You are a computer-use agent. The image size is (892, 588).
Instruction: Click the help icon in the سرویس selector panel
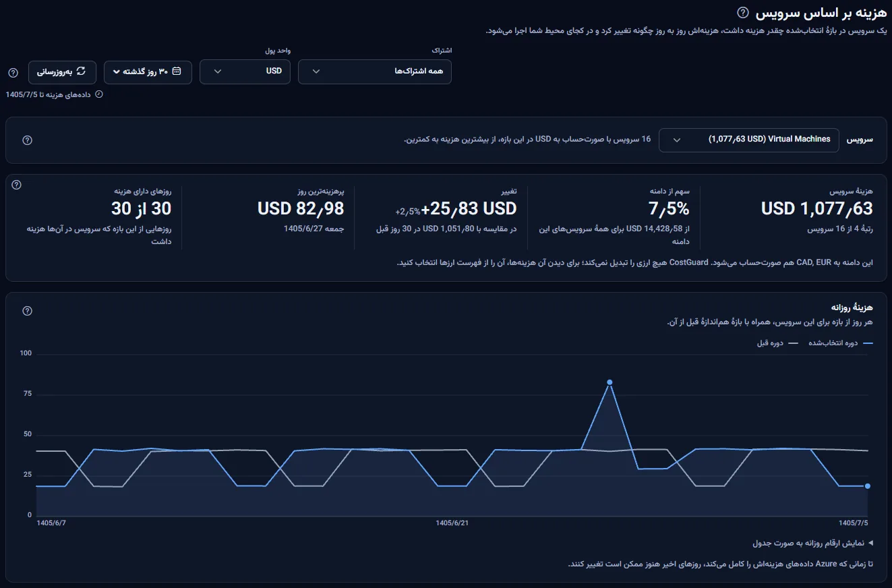point(27,140)
